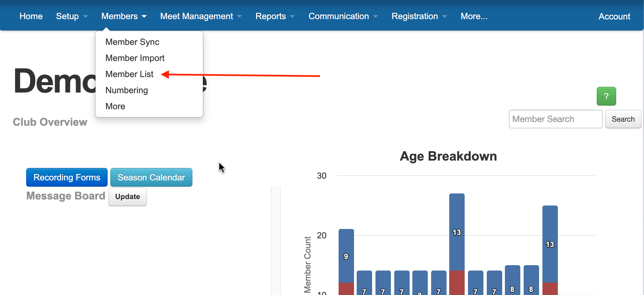
Task: Click the Club Overview heading
Action: click(x=50, y=122)
